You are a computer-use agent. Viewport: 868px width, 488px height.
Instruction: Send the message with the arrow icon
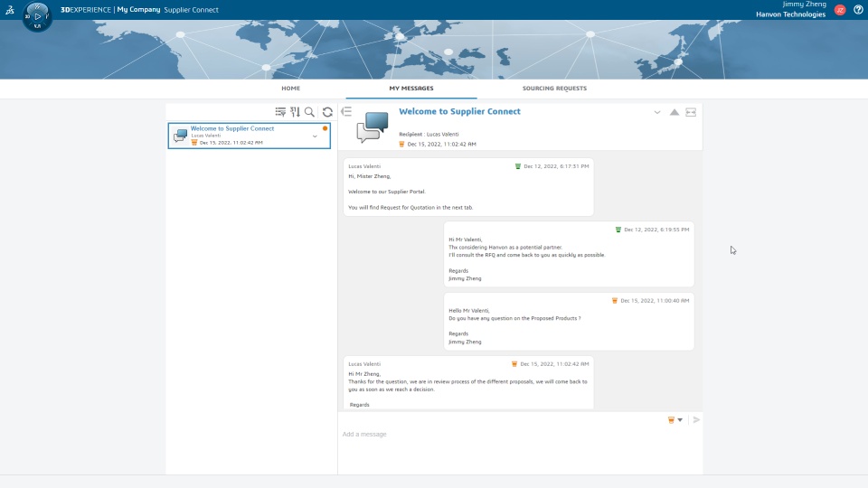click(x=696, y=420)
